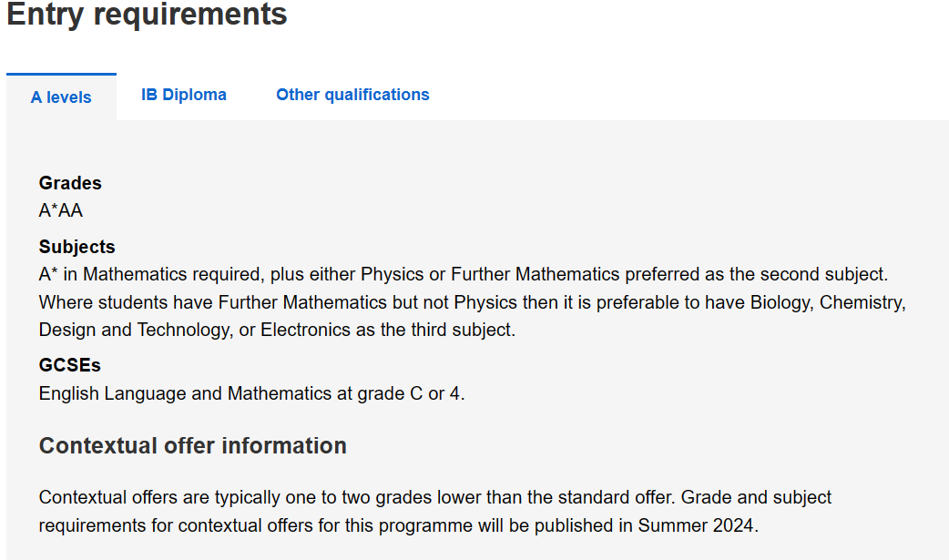The height and width of the screenshot is (560, 949).
Task: Switch to the IB Diploma tab
Action: pos(184,95)
